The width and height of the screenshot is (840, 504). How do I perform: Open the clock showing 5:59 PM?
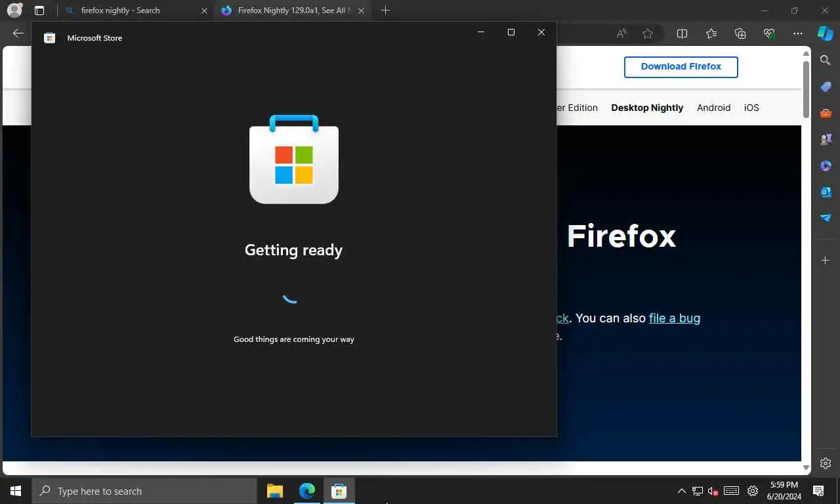785,491
